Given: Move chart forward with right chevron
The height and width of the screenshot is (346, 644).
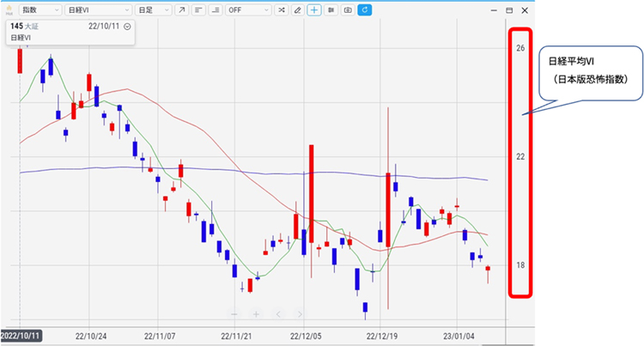Looking at the screenshot, I should tap(300, 314).
